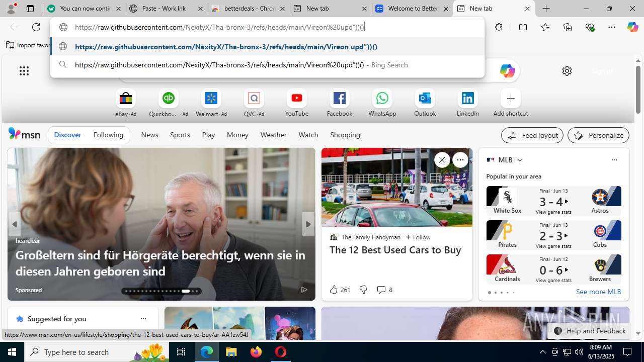Open the Weather section
This screenshot has width=644, height=362.
point(273,135)
